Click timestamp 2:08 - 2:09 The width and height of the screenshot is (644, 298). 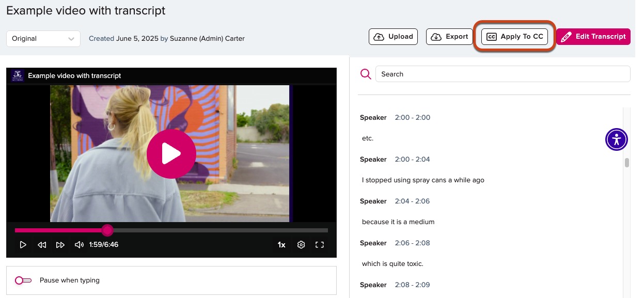point(412,285)
